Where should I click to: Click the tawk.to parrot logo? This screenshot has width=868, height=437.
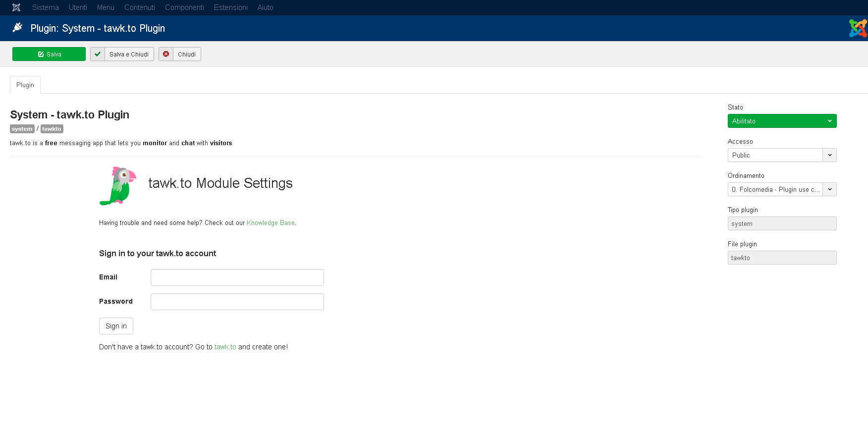[118, 186]
